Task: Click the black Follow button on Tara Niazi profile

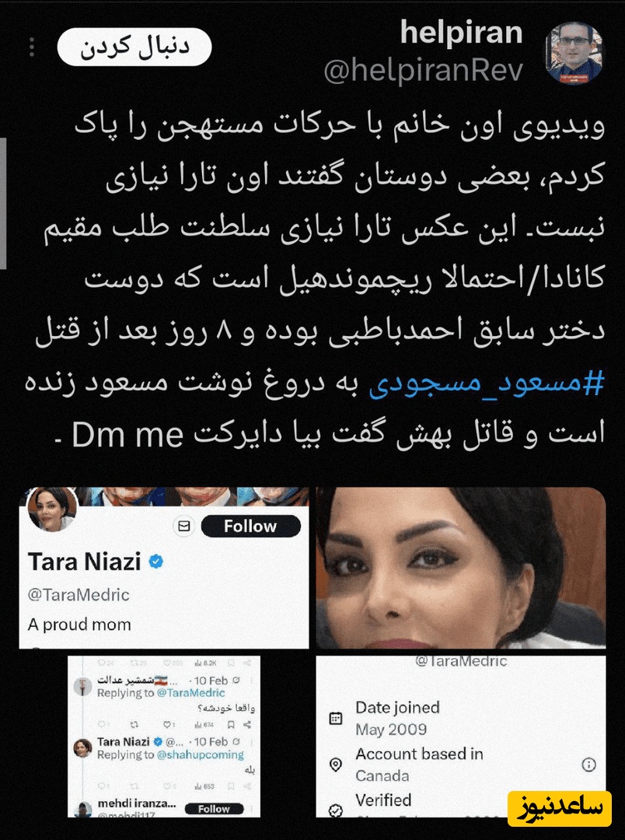Action: click(x=250, y=526)
